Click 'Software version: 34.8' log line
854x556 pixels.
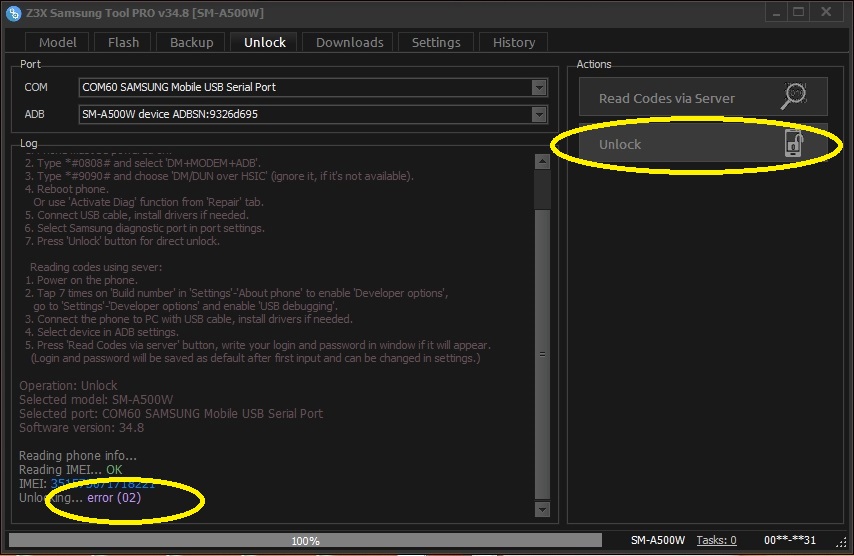click(x=81, y=427)
